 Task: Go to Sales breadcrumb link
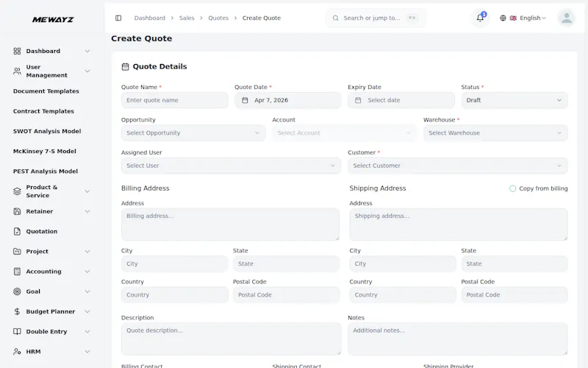[x=187, y=18]
